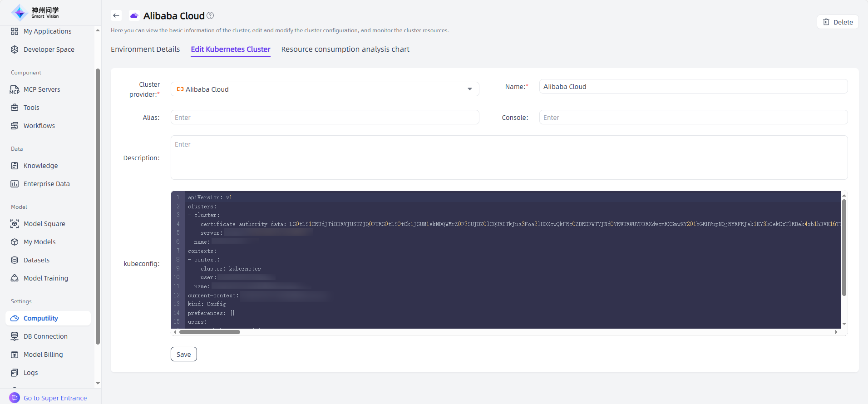868x404 pixels.
Task: Focus the Console input field
Action: pos(693,117)
